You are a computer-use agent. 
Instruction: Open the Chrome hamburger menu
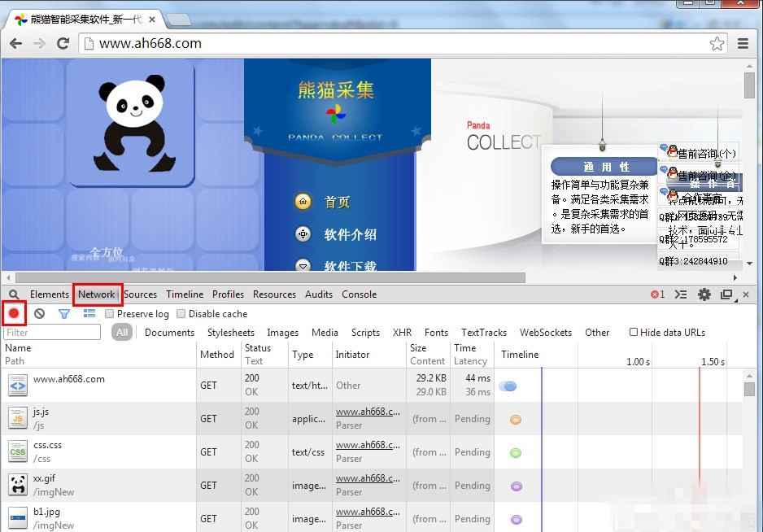tap(743, 44)
